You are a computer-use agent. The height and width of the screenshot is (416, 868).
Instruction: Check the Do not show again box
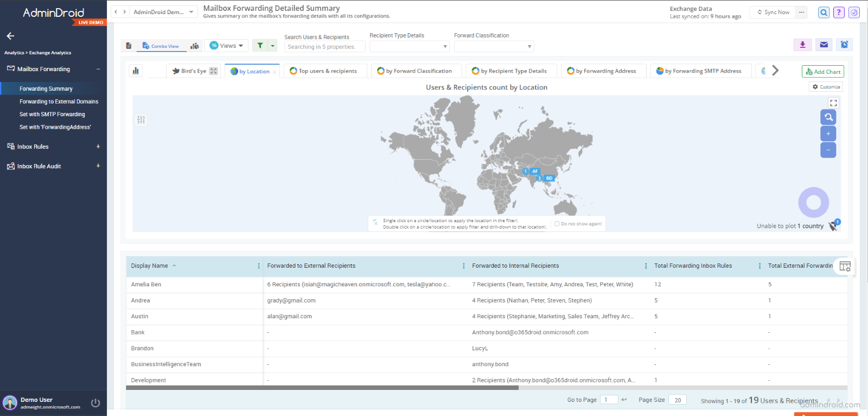pos(557,224)
